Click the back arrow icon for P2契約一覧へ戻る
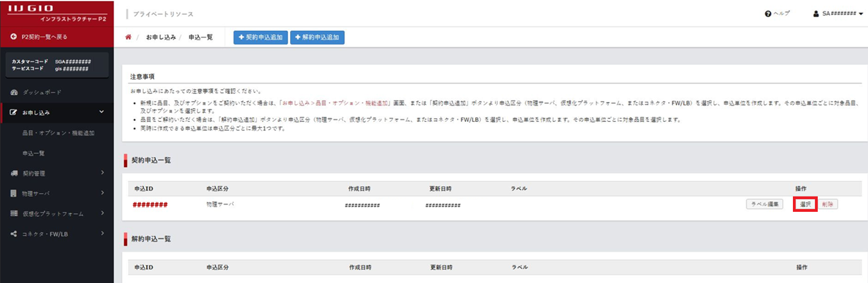868x283 pixels. 14,37
